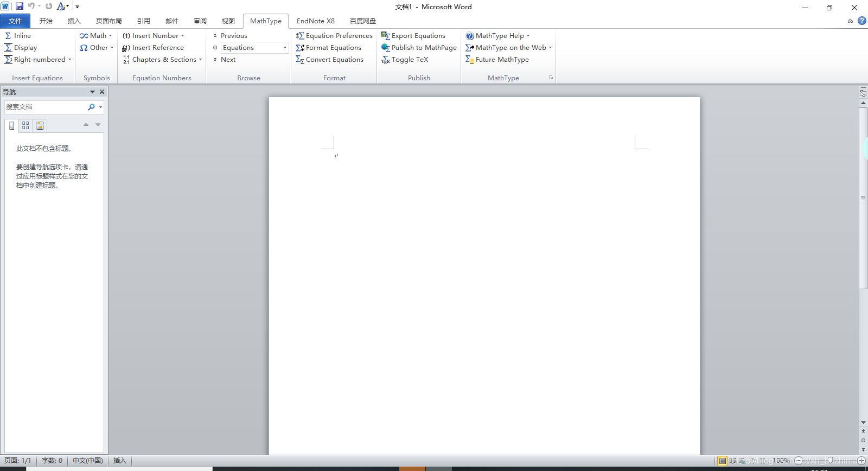Click Export Equations

click(x=413, y=36)
